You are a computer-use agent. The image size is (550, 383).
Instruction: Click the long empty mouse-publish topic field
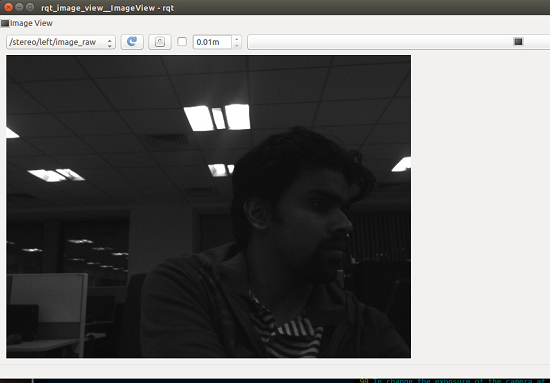coord(398,42)
